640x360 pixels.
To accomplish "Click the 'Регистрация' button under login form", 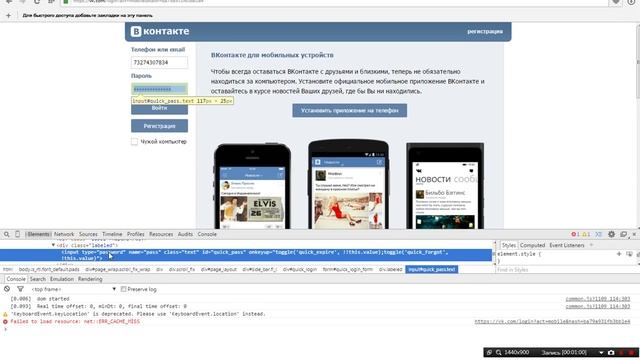I will click(159, 126).
